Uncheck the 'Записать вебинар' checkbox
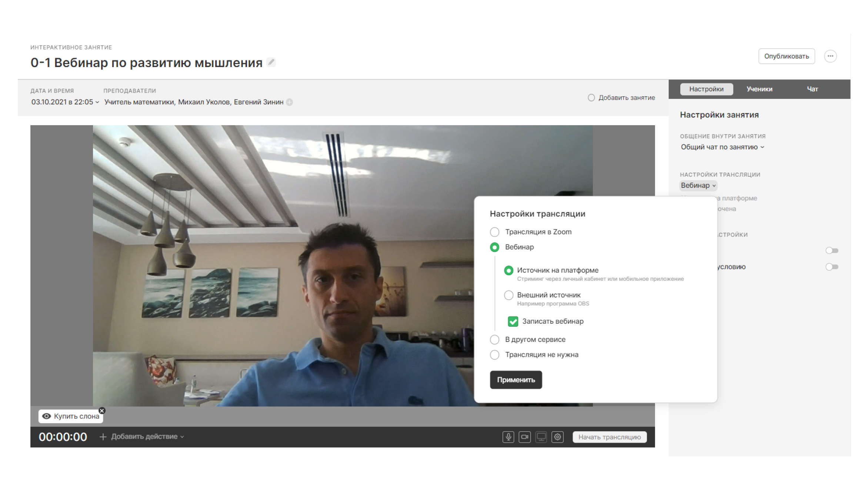The height and width of the screenshot is (489, 868). (513, 321)
